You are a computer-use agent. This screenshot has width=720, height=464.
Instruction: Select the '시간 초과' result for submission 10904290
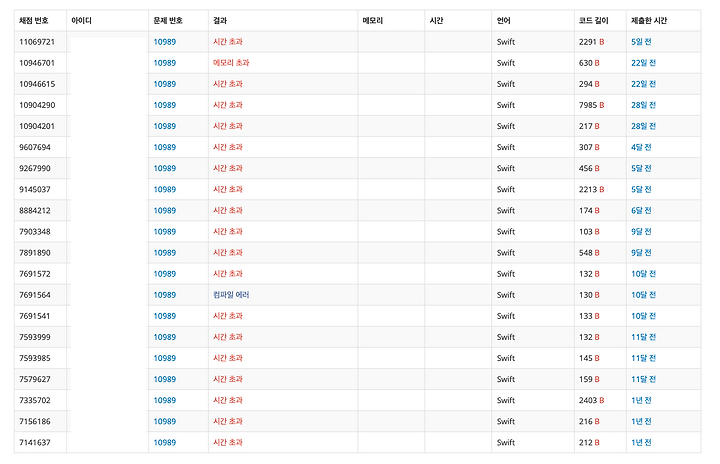pos(228,105)
